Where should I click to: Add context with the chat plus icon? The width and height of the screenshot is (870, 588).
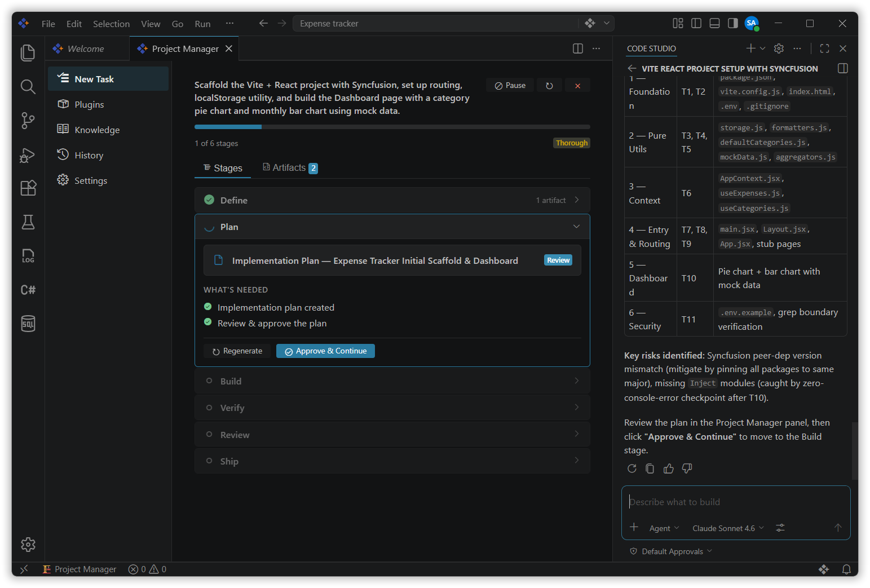pos(634,527)
